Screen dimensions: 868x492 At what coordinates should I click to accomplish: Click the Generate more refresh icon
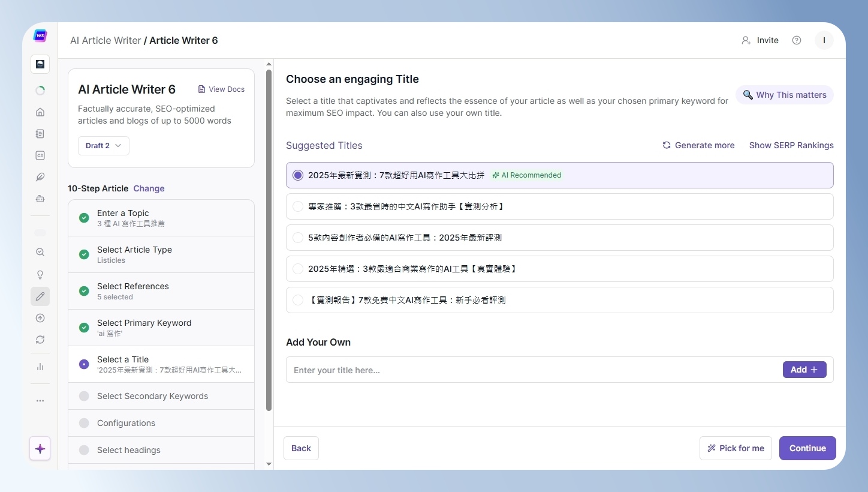[667, 145]
